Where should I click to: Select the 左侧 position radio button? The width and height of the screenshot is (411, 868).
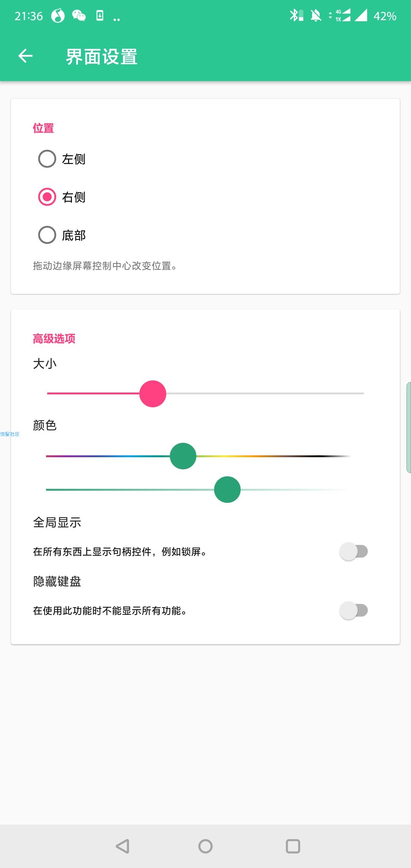click(x=47, y=159)
